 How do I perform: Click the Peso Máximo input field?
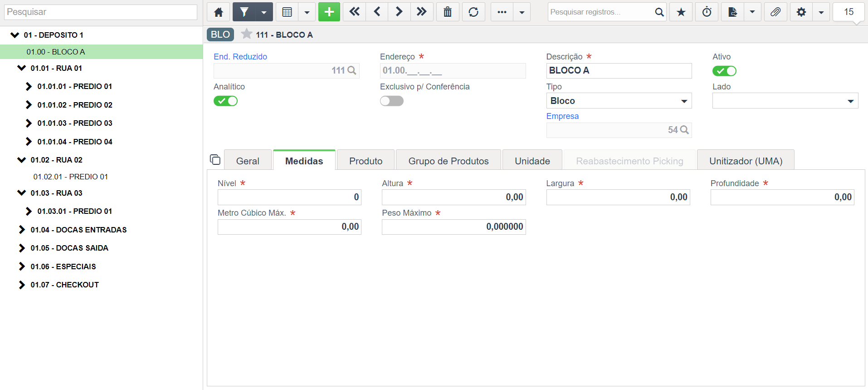(454, 227)
